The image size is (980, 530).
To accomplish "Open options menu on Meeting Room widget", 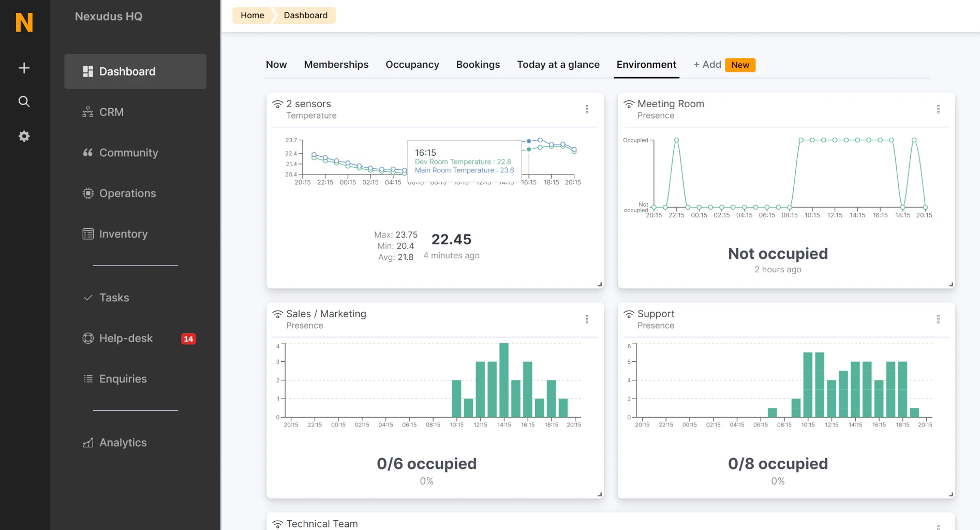I will (939, 109).
